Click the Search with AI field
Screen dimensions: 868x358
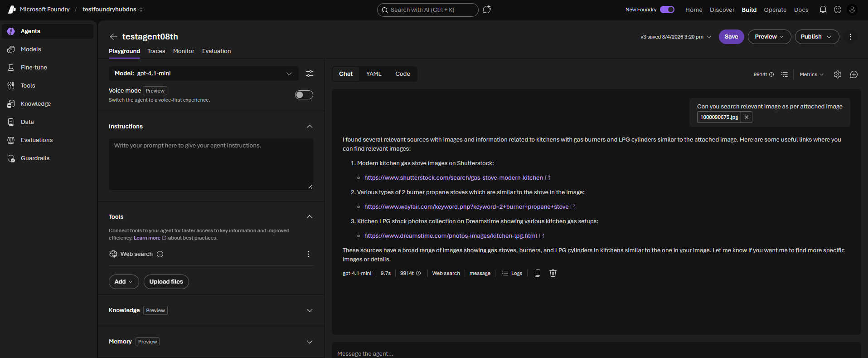pos(427,10)
